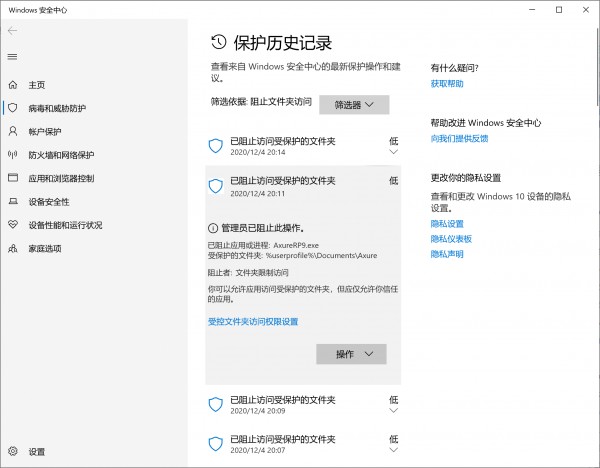This screenshot has width=600, height=468.
Task: Click the family options icon
Action: [x=13, y=248]
